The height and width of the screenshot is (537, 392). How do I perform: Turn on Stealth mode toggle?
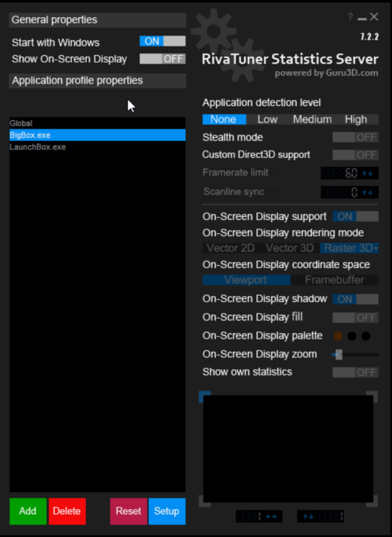pyautogui.click(x=356, y=137)
